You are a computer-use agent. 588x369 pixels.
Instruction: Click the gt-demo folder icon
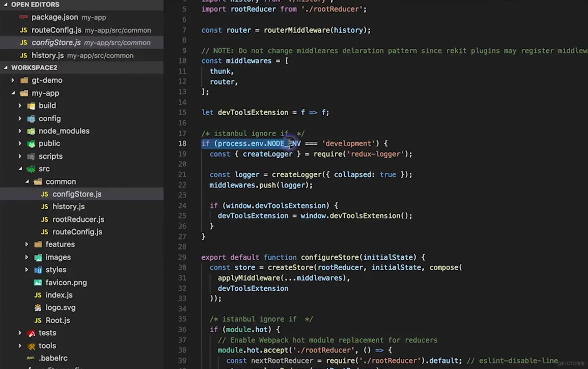pos(24,80)
